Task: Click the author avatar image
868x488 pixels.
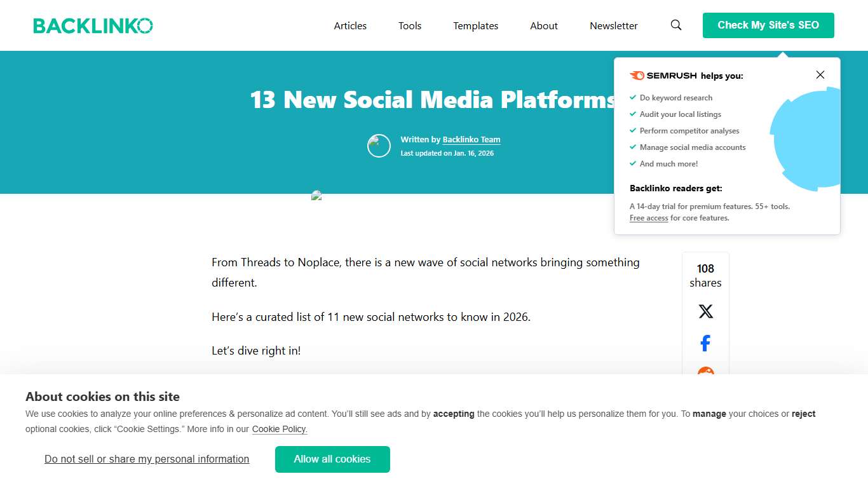Action: point(379,146)
